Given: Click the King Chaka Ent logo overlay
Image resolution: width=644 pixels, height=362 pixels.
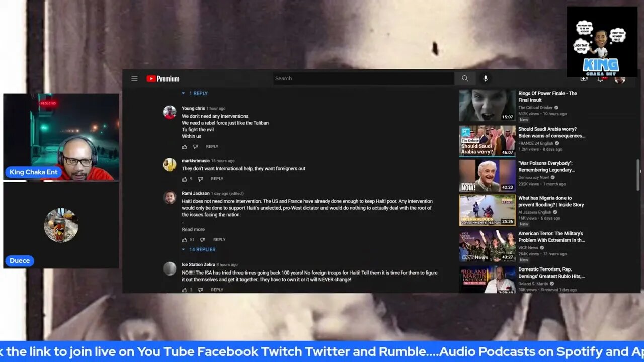Looking at the screenshot, I should [602, 42].
